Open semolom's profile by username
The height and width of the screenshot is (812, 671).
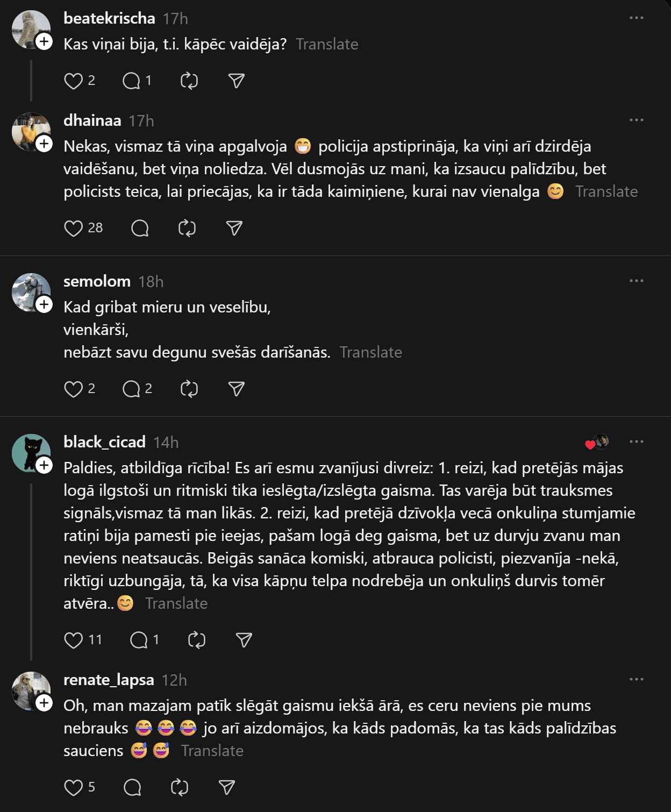coord(97,281)
